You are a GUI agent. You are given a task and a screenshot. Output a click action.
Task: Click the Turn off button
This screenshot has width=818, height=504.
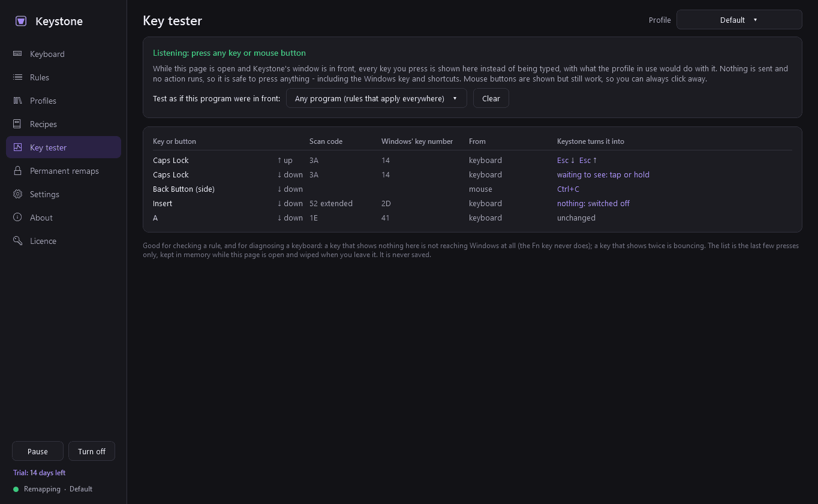click(92, 451)
